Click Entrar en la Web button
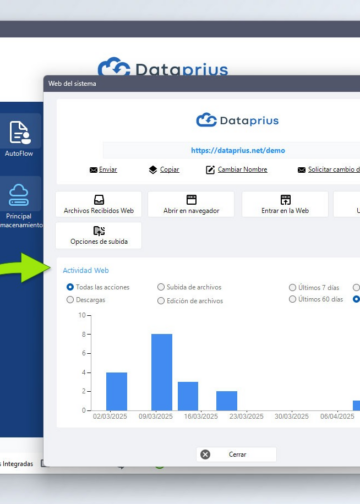This screenshot has width=360, height=504. tap(285, 204)
